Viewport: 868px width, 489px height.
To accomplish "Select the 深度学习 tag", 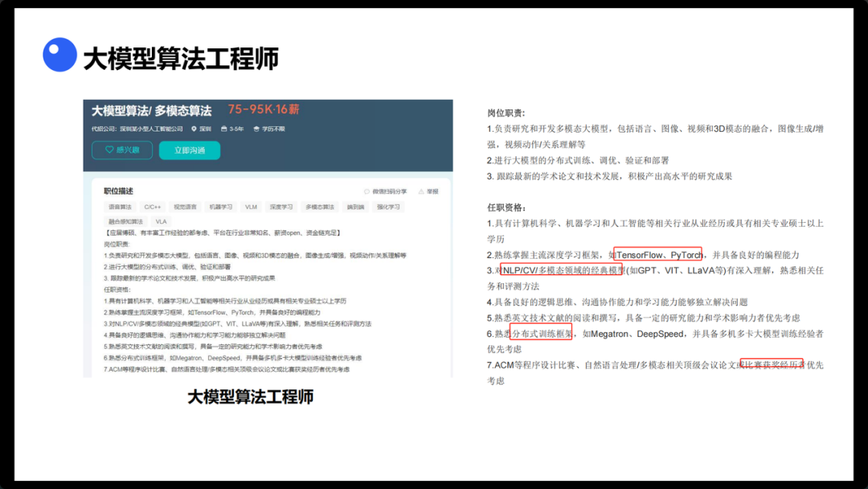I will pos(281,208).
